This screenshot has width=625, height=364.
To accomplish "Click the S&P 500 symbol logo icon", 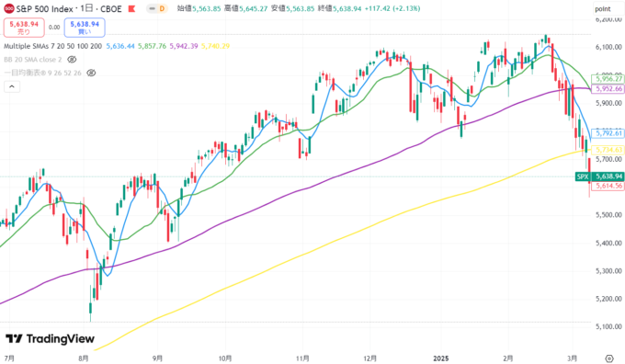I will click(x=8, y=8).
